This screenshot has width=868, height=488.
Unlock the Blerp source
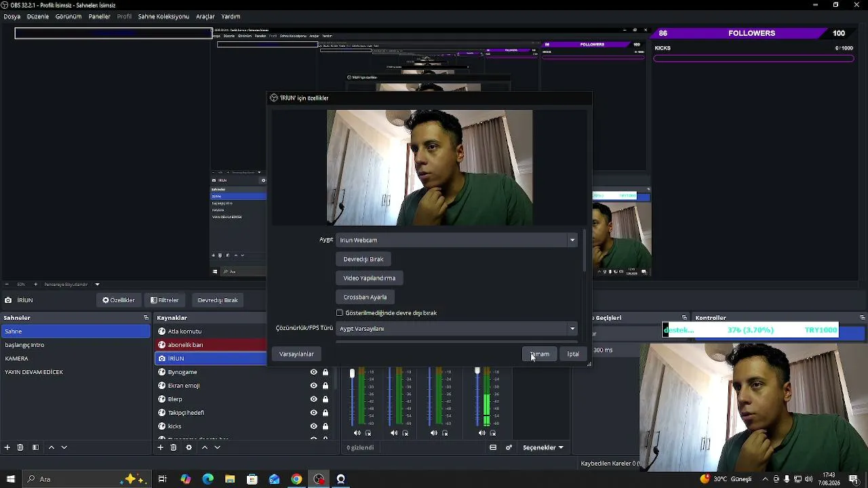click(325, 399)
